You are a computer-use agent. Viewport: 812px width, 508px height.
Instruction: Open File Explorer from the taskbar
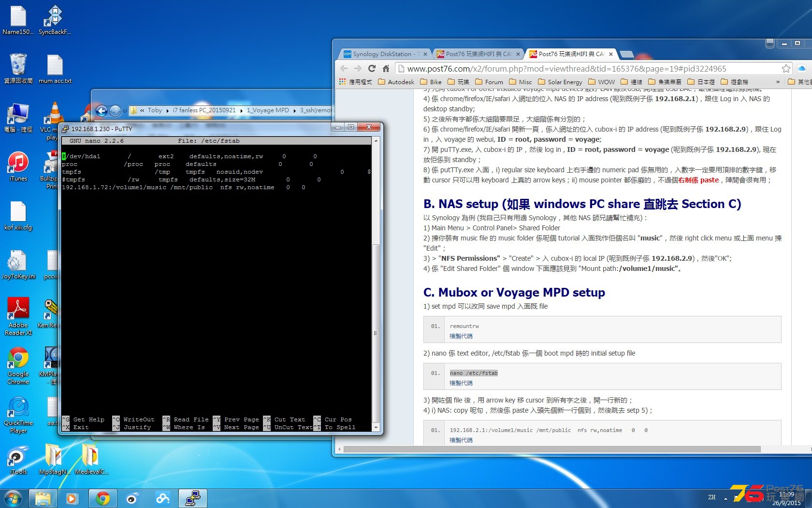click(43, 498)
